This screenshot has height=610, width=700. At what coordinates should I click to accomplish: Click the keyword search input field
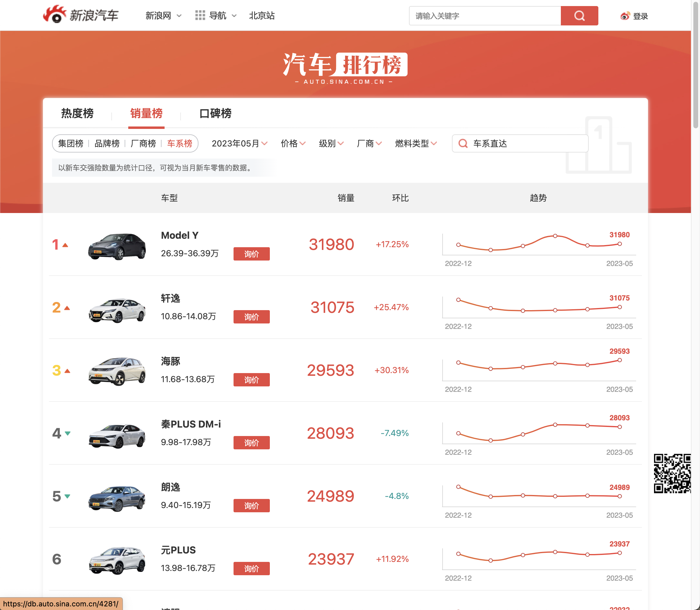(x=485, y=16)
